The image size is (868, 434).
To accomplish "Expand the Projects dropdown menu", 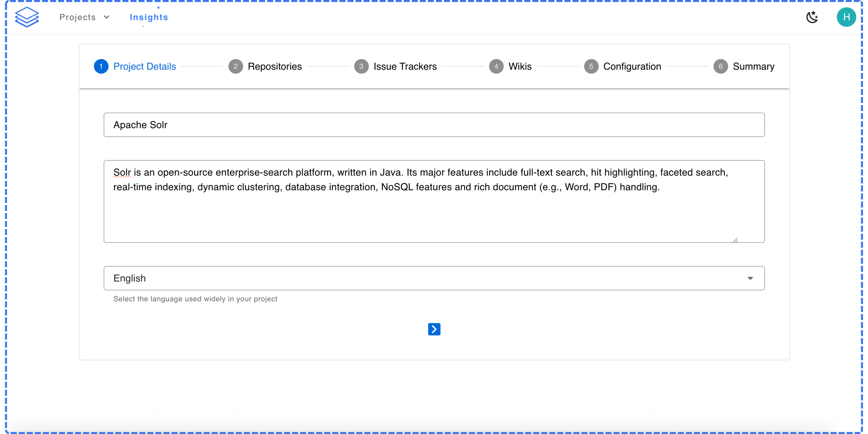I will click(x=85, y=17).
